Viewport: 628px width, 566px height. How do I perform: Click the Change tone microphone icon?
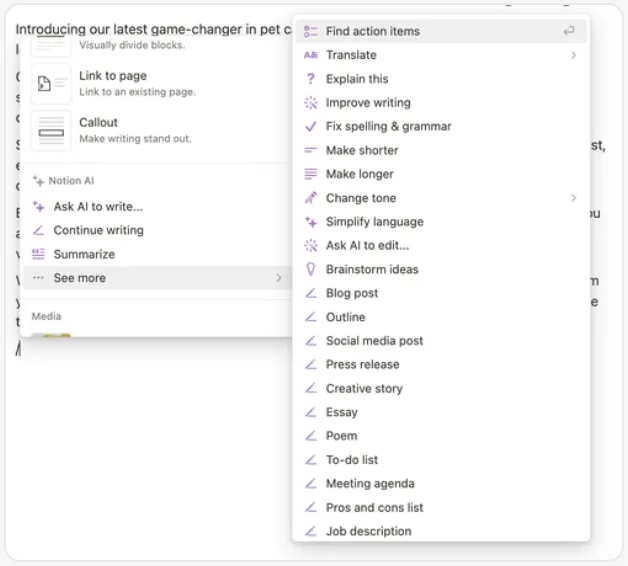pyautogui.click(x=310, y=198)
